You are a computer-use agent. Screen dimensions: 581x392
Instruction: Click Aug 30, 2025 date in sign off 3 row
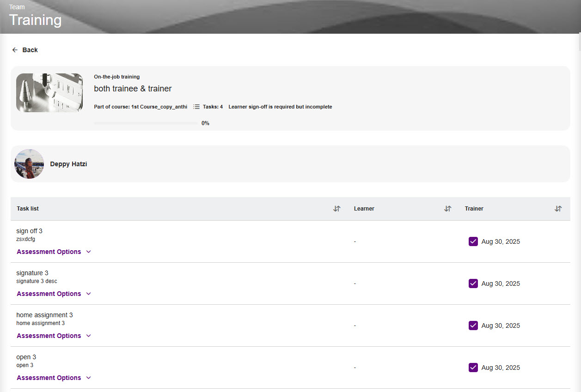tap(501, 241)
